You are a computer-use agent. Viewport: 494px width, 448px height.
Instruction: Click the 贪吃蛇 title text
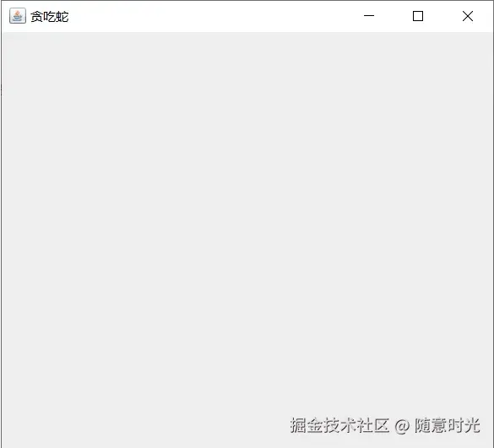point(50,17)
